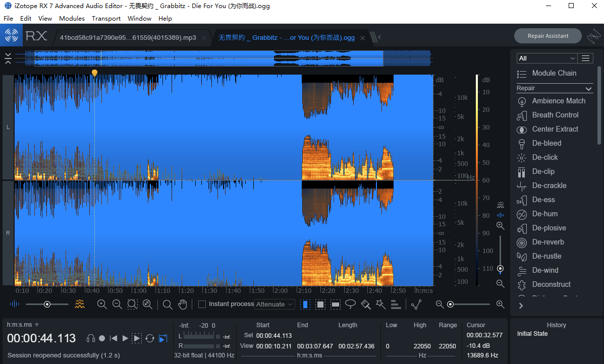Select the lasso selection tool
The image size is (604, 364).
tap(350, 305)
